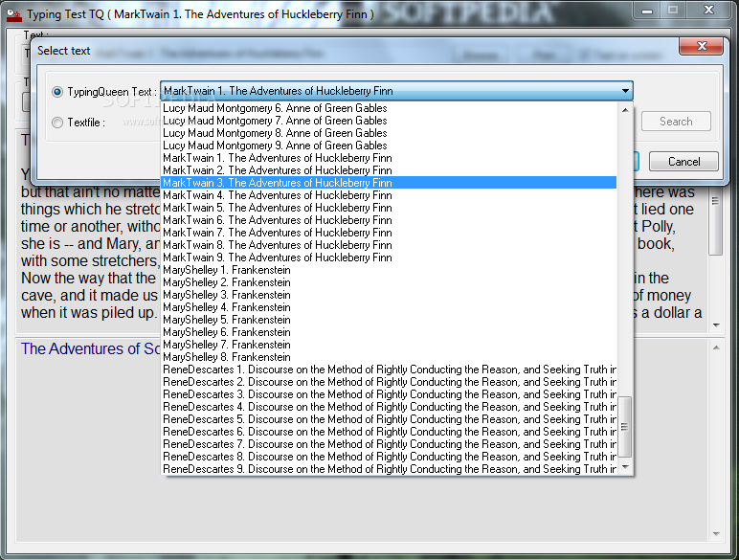
Task: Choose MarkTwain 5. Huckleberry Finn entry
Action: 389,208
